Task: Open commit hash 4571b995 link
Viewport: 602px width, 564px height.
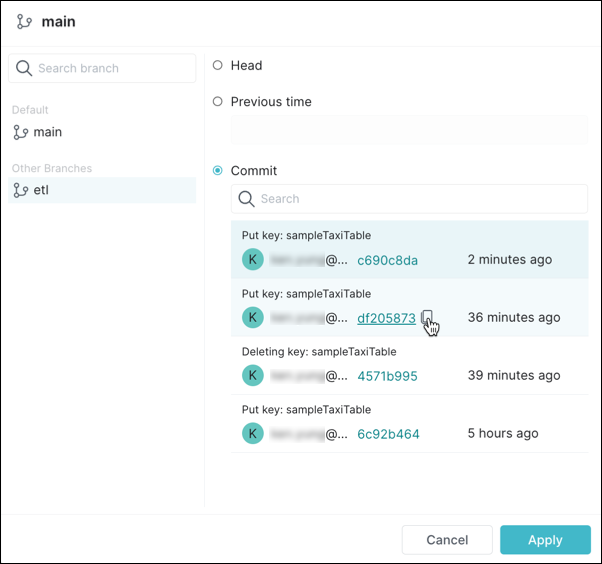Action: pyautogui.click(x=387, y=376)
